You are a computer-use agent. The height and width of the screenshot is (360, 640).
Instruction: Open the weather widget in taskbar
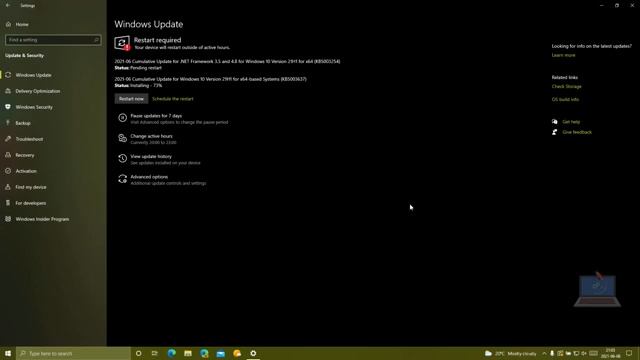(511, 353)
